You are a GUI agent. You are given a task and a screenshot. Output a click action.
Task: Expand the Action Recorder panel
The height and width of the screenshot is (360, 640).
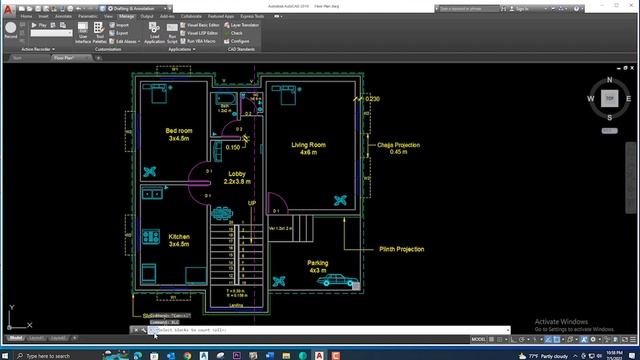pos(38,49)
